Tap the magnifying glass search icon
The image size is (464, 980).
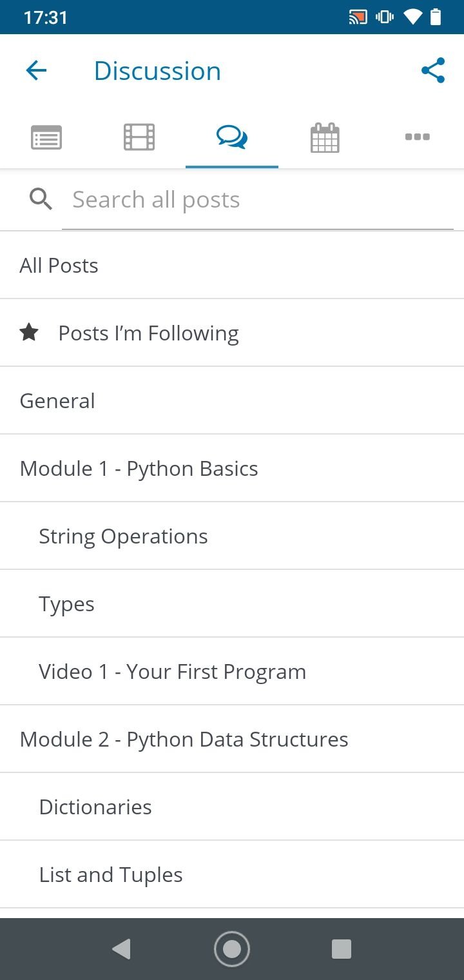(x=41, y=200)
